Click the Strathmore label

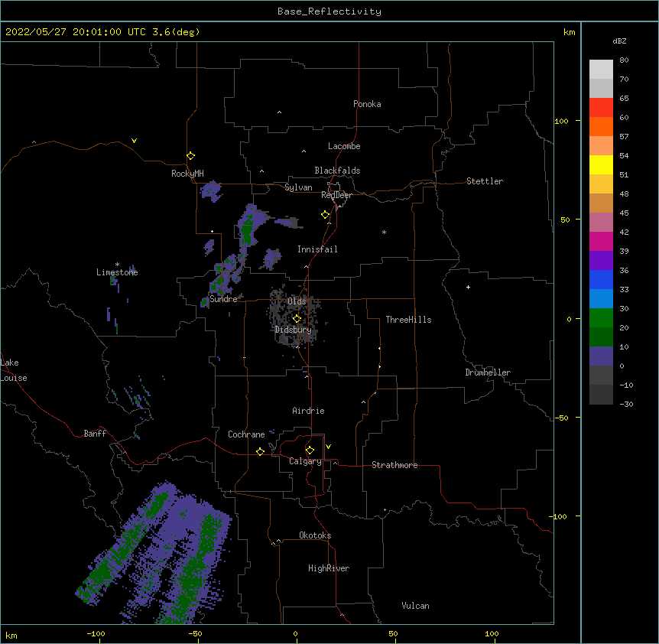[x=394, y=465]
